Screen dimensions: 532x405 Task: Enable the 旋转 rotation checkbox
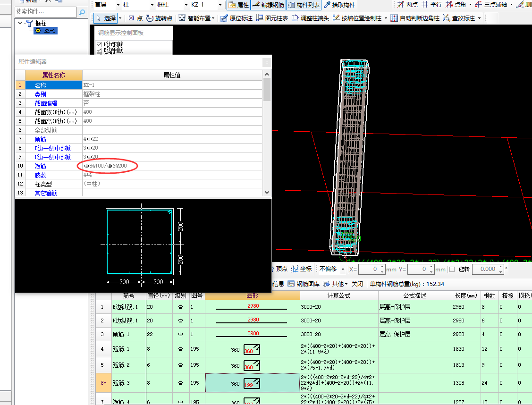point(452,270)
